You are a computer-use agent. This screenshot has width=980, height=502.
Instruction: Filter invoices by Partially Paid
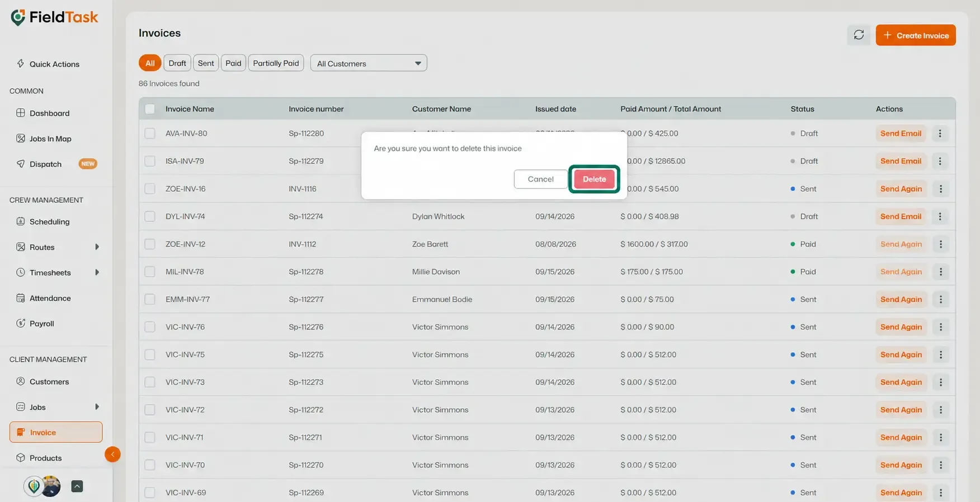pyautogui.click(x=276, y=63)
